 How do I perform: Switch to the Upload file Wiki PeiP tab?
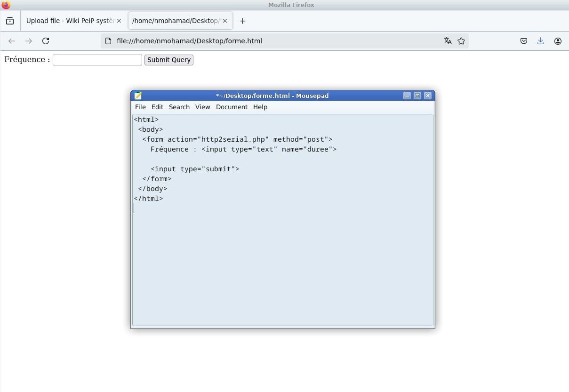(70, 21)
